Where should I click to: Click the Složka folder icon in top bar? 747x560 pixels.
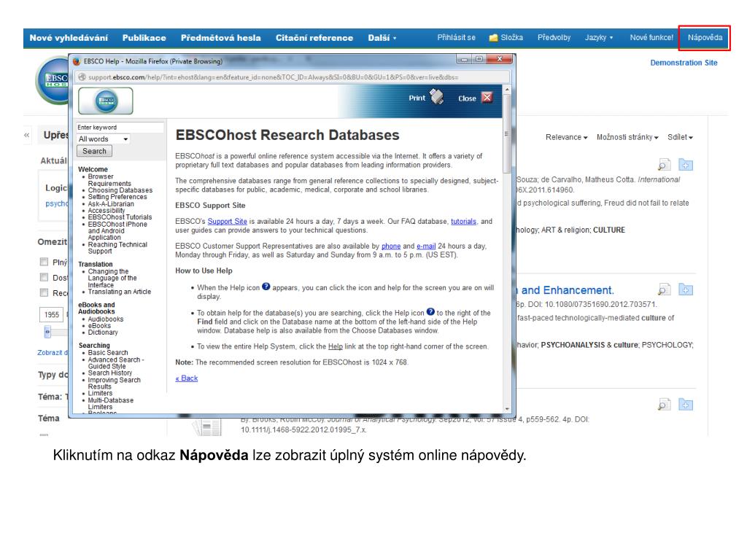pyautogui.click(x=494, y=38)
